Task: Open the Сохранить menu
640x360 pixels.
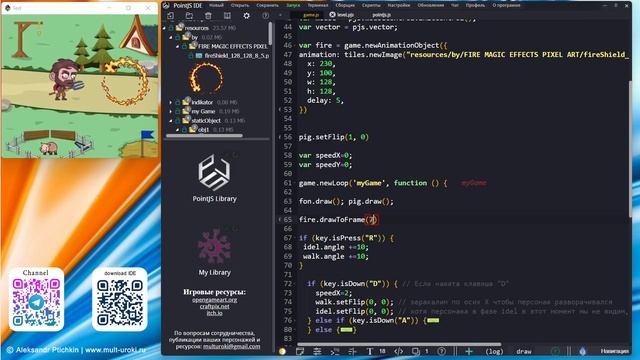Action: 267,5
